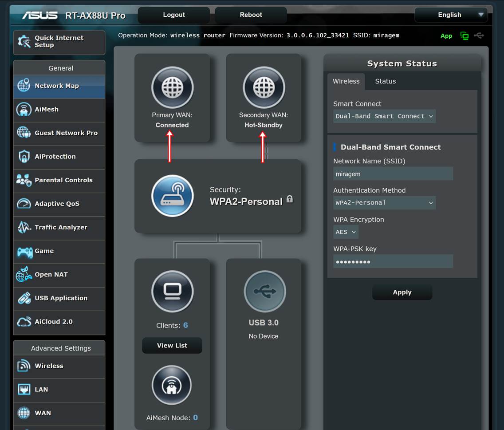The image size is (504, 430).
Task: Select the router icon in network map
Action: [x=172, y=196]
